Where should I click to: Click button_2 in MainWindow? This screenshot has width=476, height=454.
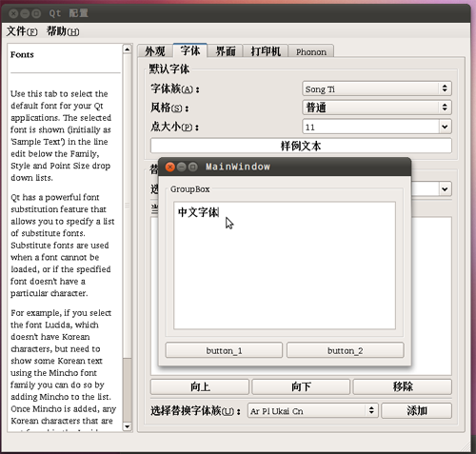click(346, 350)
